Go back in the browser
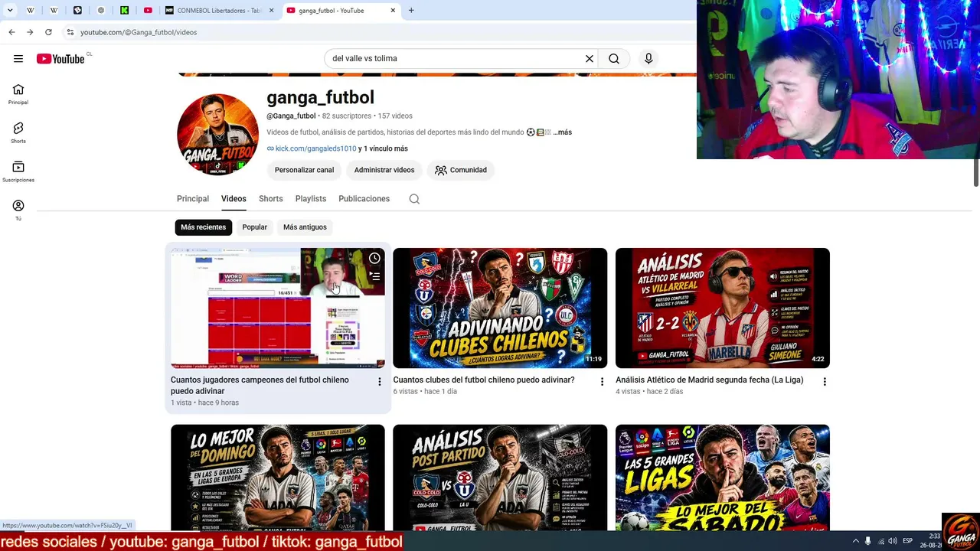980x551 pixels. 11,32
